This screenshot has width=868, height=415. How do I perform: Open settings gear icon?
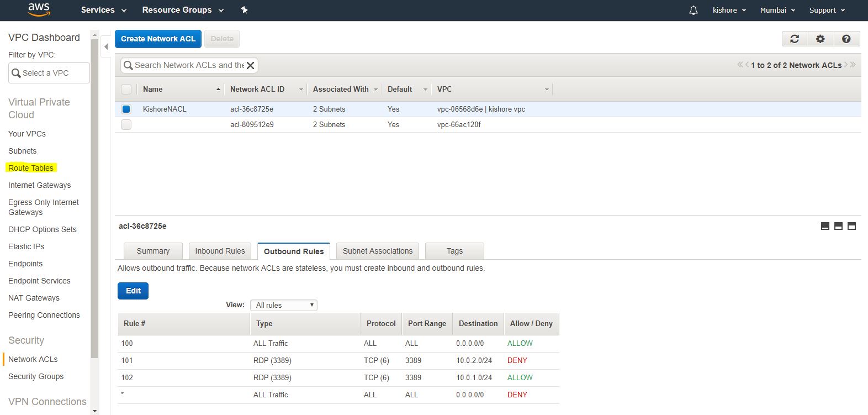[821, 39]
